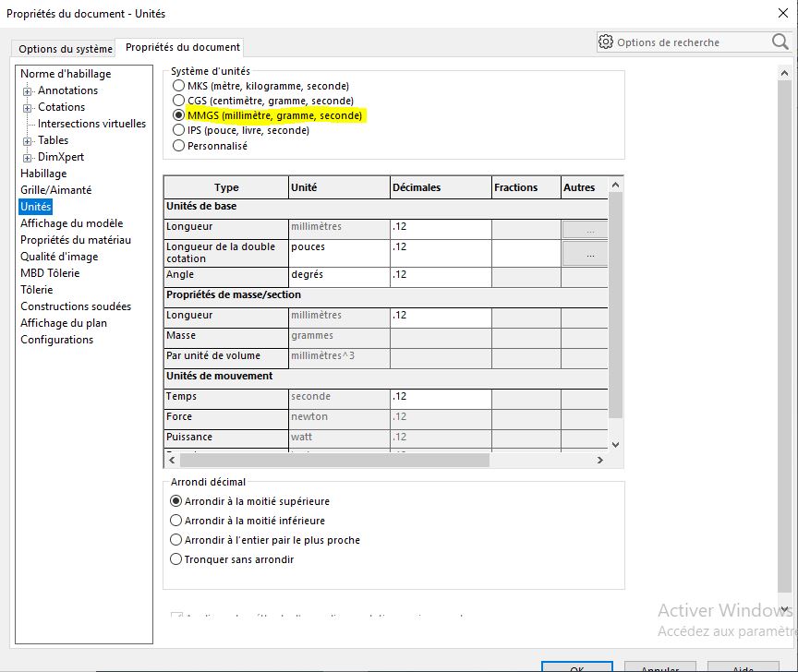
Task: Select Affichage du modèle item
Action: (72, 223)
